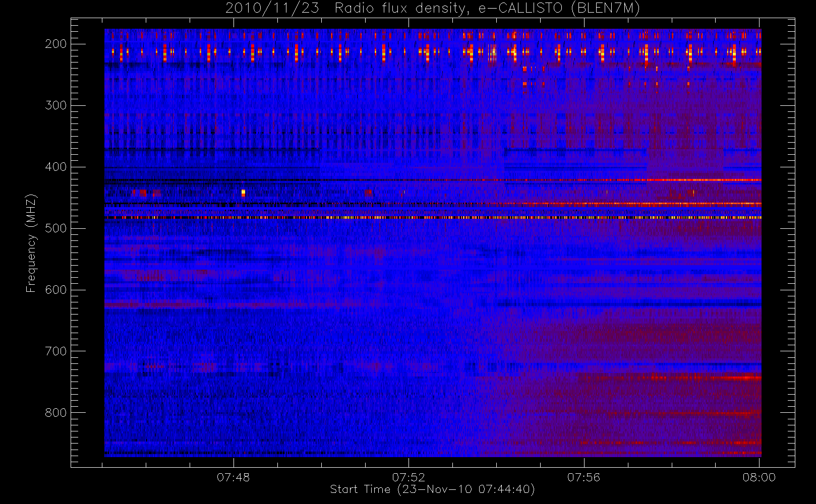Click the 800 frequency tick label

pyautogui.click(x=55, y=413)
